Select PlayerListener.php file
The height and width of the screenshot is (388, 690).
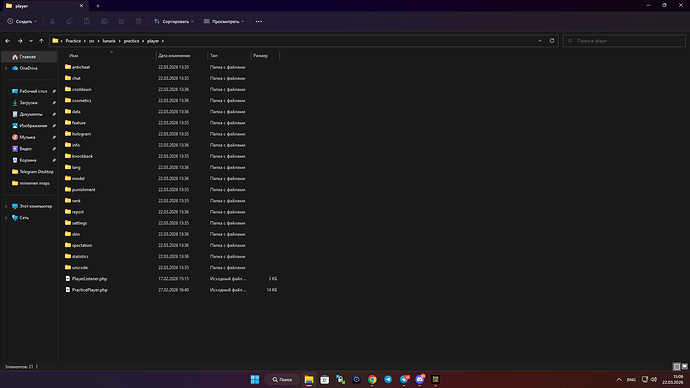tap(86, 278)
